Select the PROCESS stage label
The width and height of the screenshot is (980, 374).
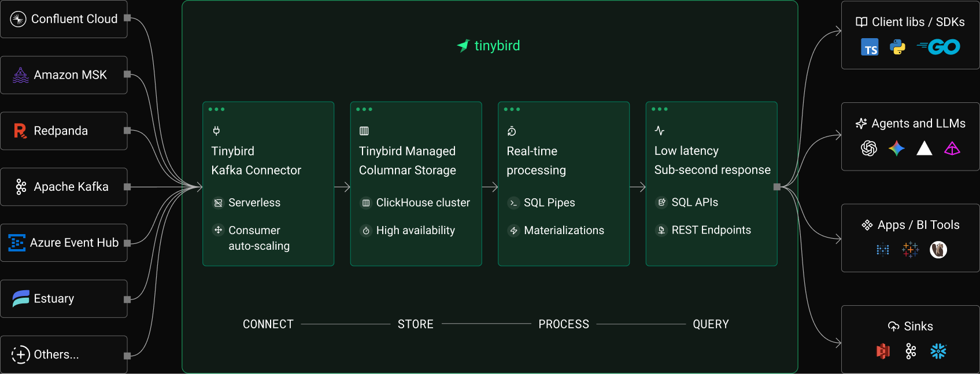click(564, 324)
